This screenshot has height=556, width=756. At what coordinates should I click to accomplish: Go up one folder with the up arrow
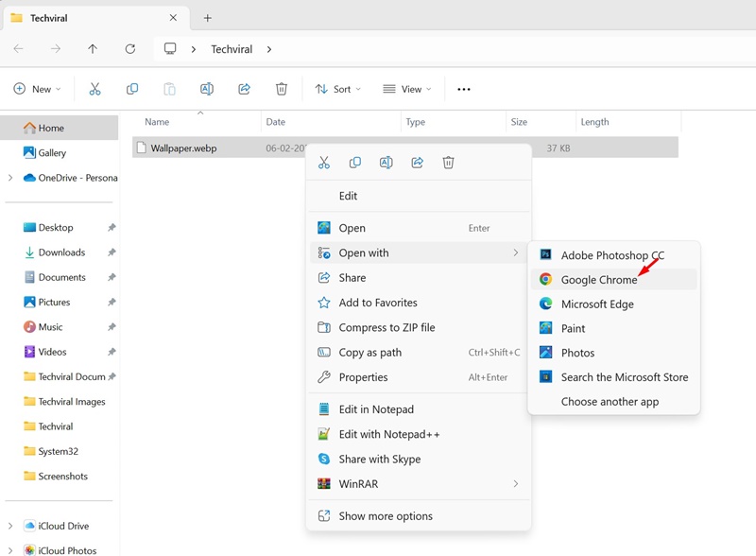pos(92,49)
